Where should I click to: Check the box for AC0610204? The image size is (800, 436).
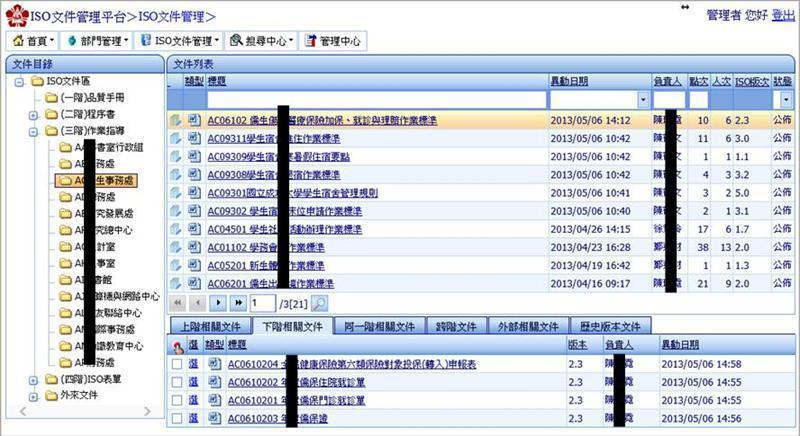pyautogui.click(x=177, y=364)
